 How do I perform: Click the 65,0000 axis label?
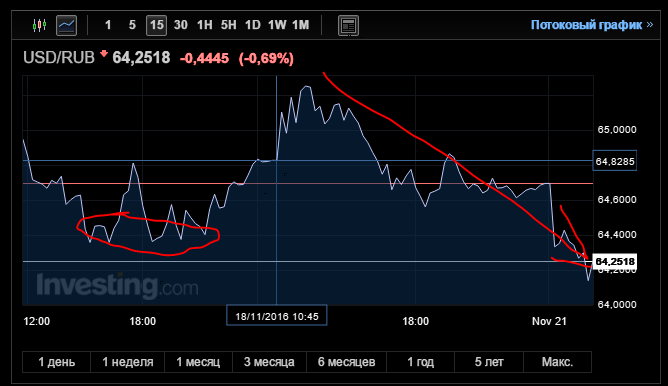[x=617, y=130]
